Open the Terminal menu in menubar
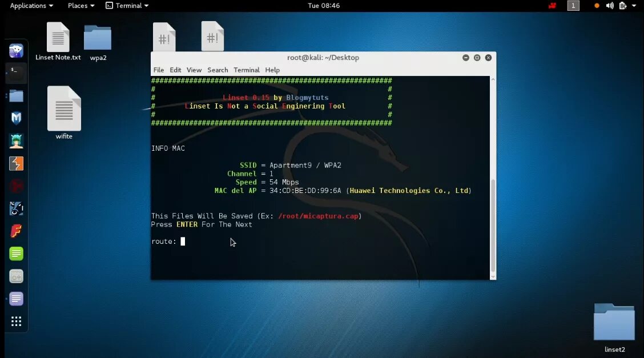 [247, 70]
